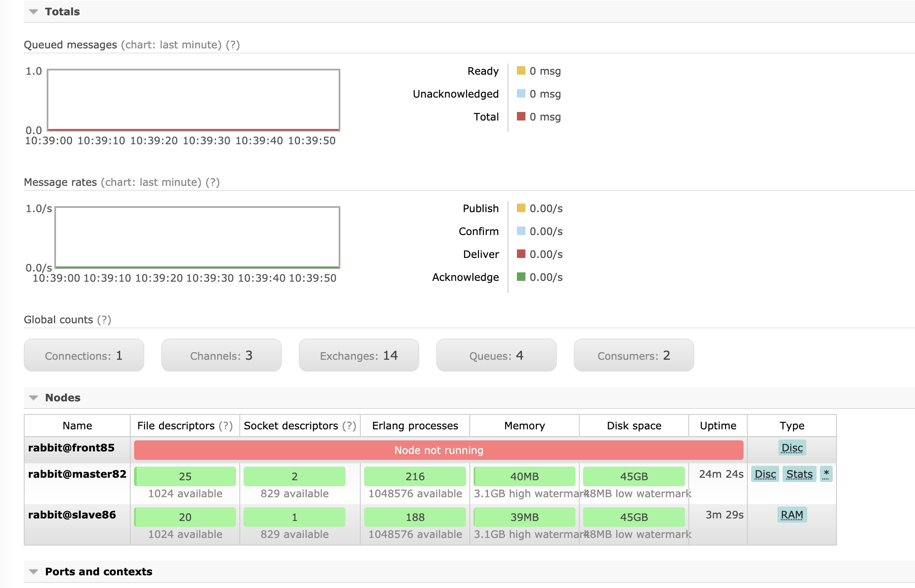Click the blue Unacknowledged legend swatch
The width and height of the screenshot is (915, 588).
click(x=521, y=93)
